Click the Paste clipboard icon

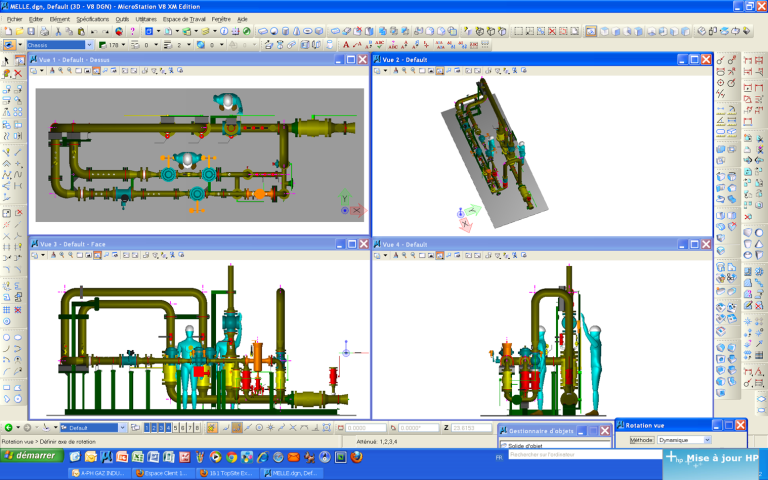tap(81, 31)
